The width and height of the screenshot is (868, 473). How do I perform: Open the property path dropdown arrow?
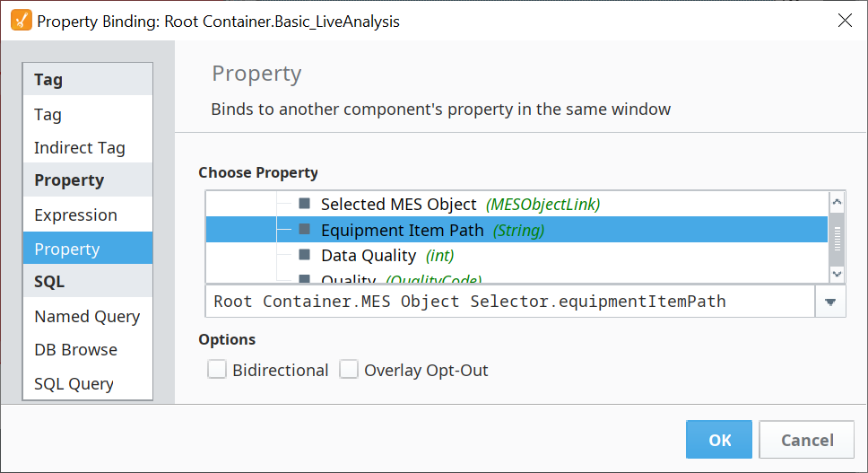pyautogui.click(x=830, y=302)
